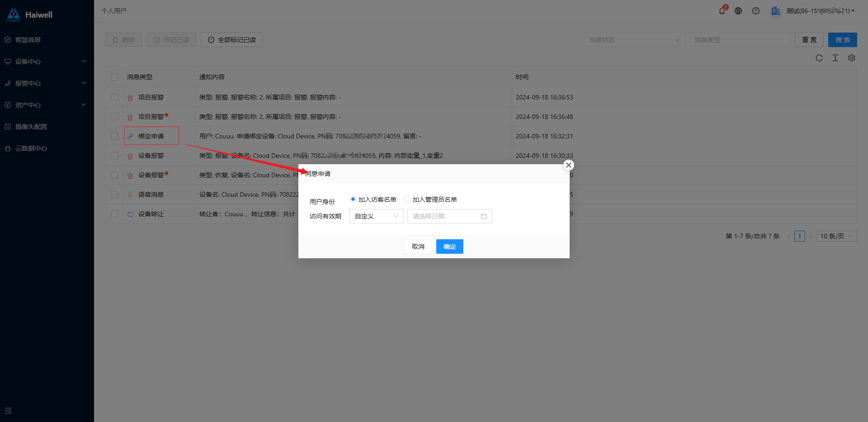The image size is (868, 422).
Task: Click the refresh table icon
Action: pyautogui.click(x=819, y=58)
